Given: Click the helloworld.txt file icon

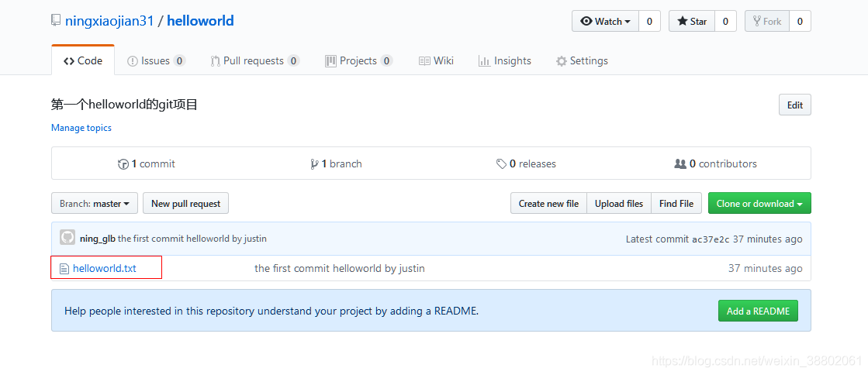Looking at the screenshot, I should point(64,269).
